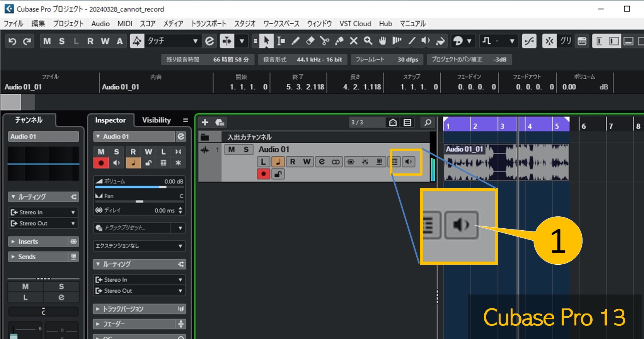The height and width of the screenshot is (339, 644).
Task: Select the Play speaker tool in toolbar
Action: (x=426, y=41)
